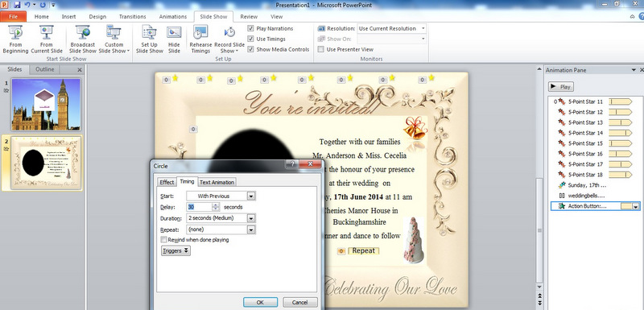This screenshot has width=644, height=310.
Task: Switch to the Outline pane tab
Action: tap(45, 69)
